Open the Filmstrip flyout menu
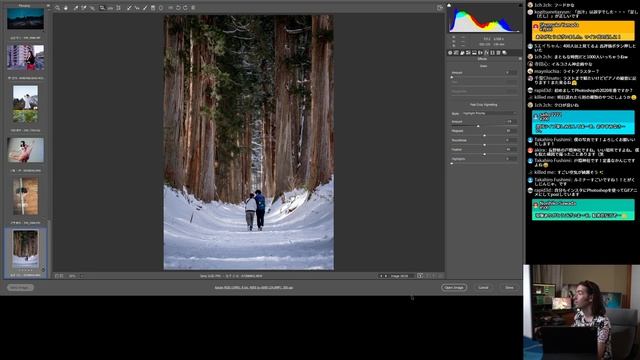Image resolution: width=640 pixels, height=360 pixels. [x=48, y=6]
